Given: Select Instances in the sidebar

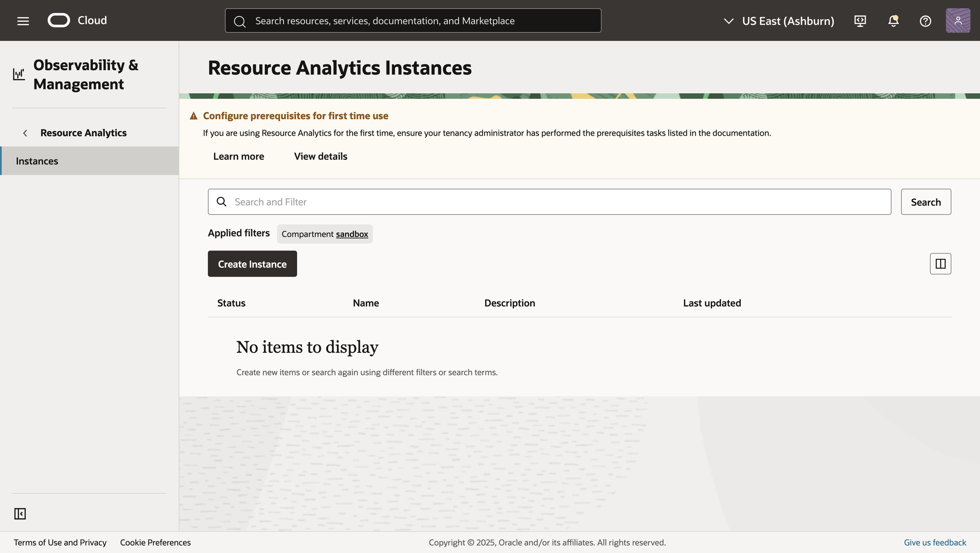Looking at the screenshot, I should click(37, 161).
